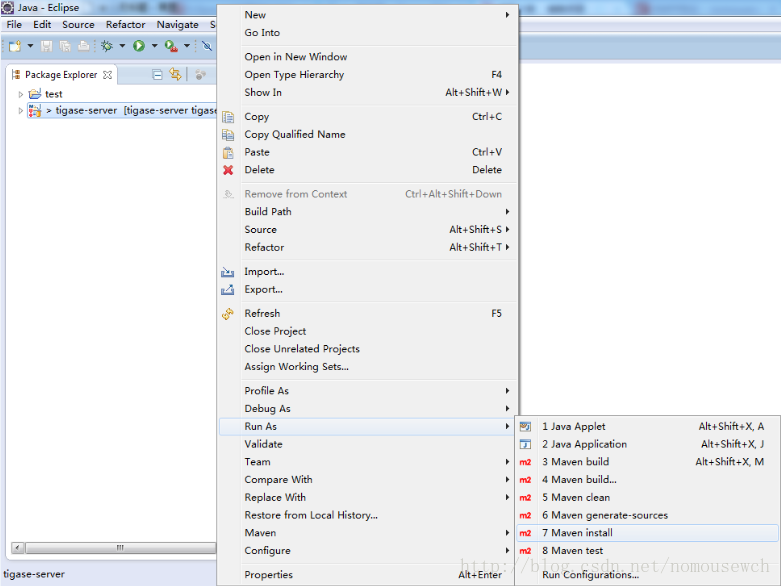Open the File menu

tap(14, 24)
